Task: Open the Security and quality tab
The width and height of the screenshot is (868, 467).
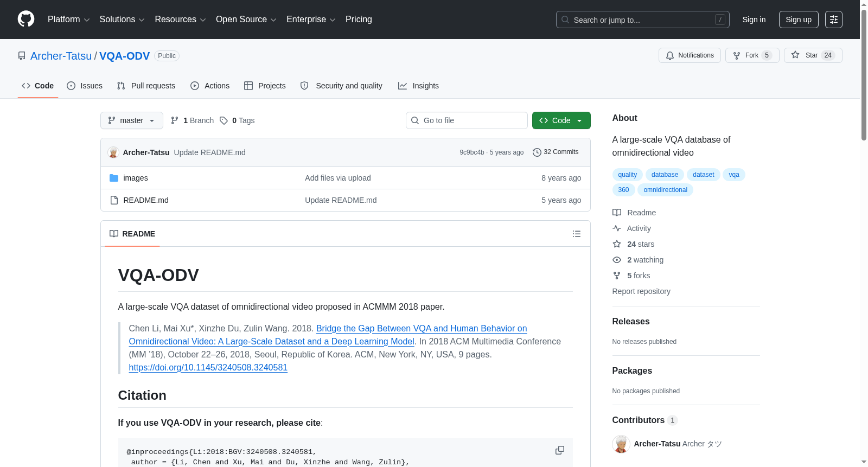Action: [341, 86]
